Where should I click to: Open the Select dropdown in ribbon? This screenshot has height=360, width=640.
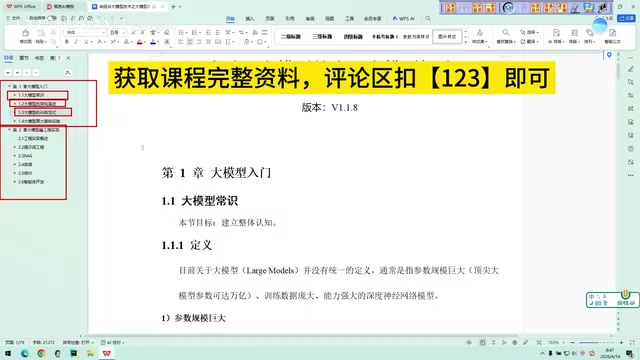[x=529, y=32]
